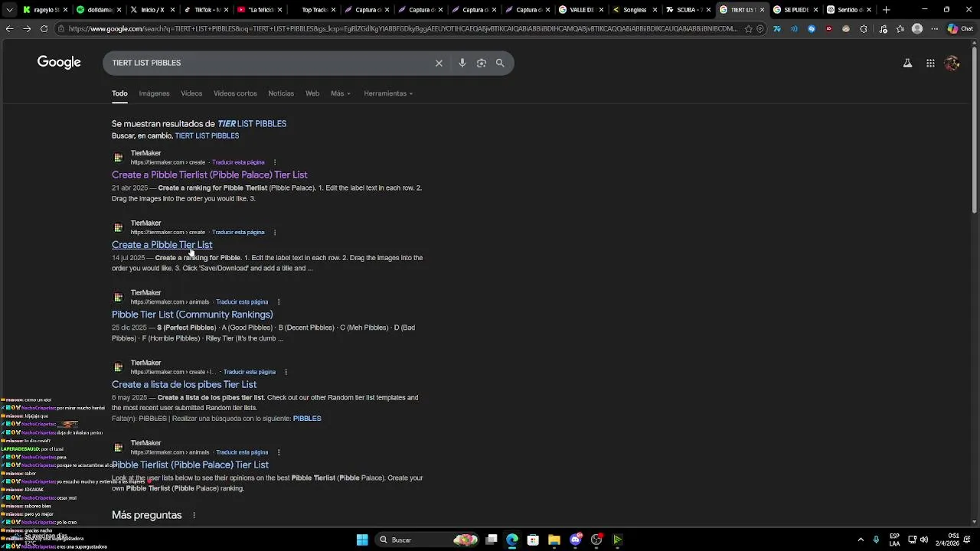This screenshot has width=980, height=551.
Task: Open more options for lista de los pibes result
Action: [x=286, y=372]
